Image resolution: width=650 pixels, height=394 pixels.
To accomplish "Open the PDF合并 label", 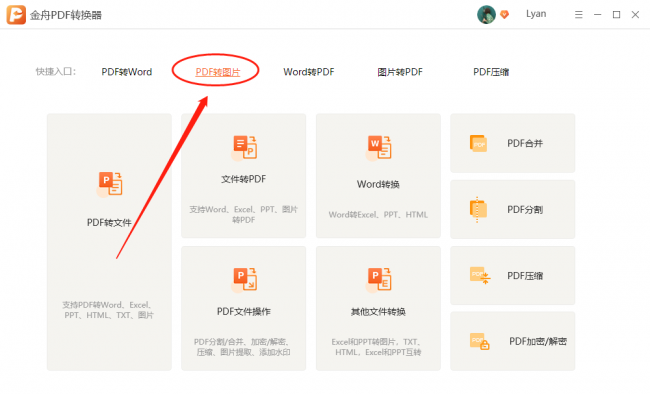I will tap(525, 143).
